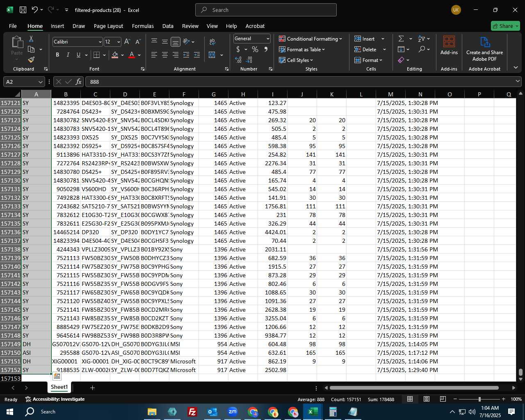The width and height of the screenshot is (525, 420).
Task: Open the Fill down-arrow tool
Action: pos(401,49)
